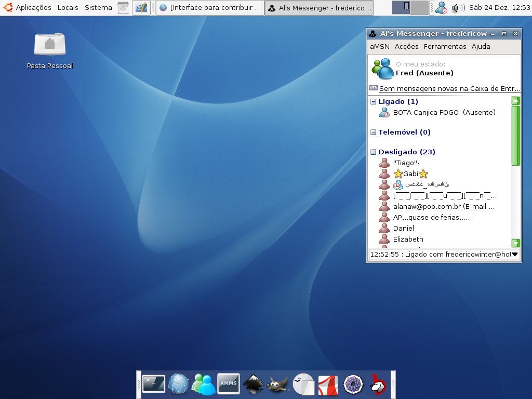The image size is (532, 399).
Task: Change status via Fred (Ausente)
Action: tap(424, 73)
